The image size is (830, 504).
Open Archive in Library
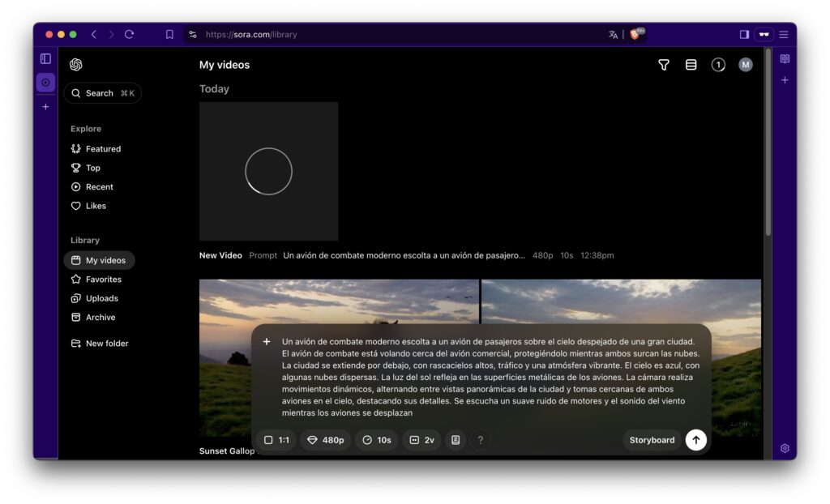[93, 318]
